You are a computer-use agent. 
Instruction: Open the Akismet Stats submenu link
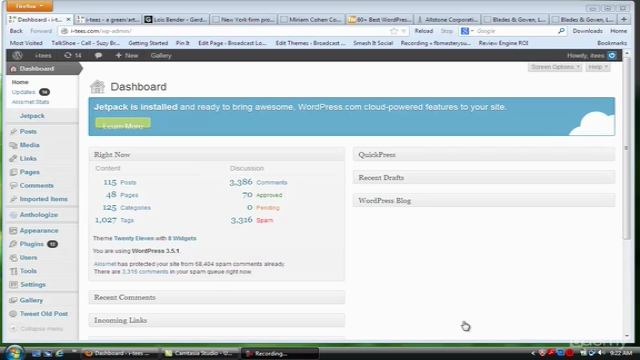pyautogui.click(x=30, y=102)
